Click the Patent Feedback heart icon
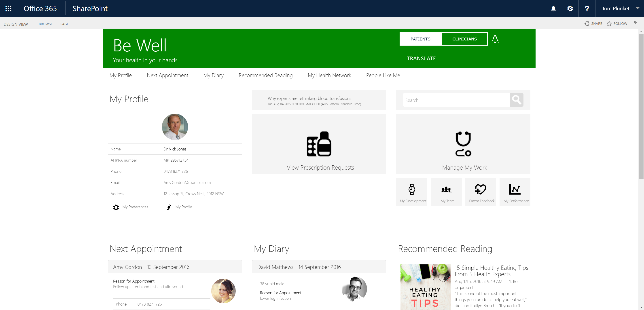The height and width of the screenshot is (310, 644). [481, 189]
